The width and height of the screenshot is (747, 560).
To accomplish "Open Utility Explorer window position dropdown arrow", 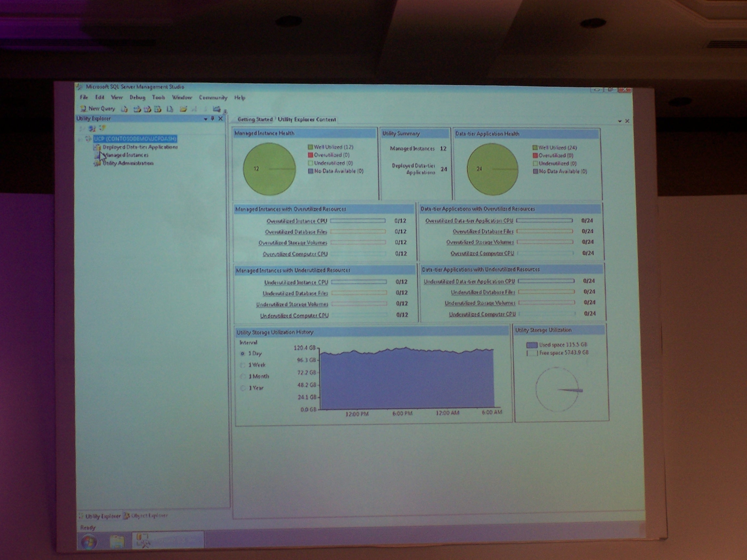I will [205, 119].
